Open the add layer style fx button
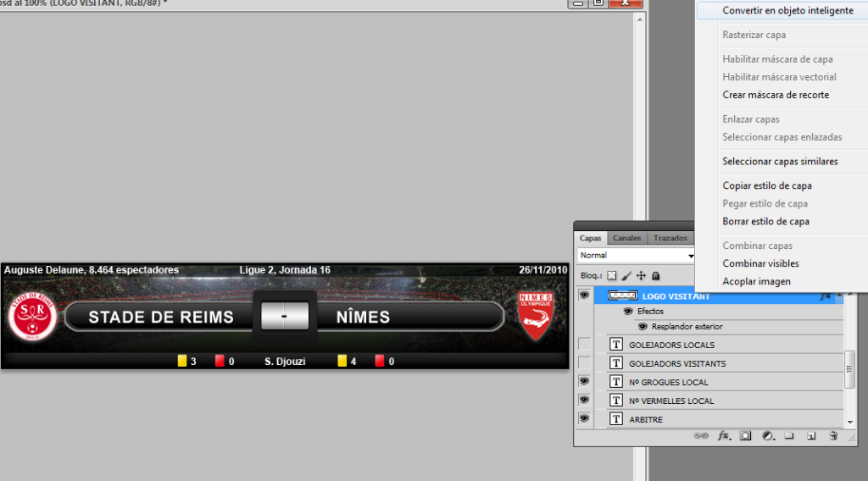This screenshot has height=481, width=868. (724, 435)
